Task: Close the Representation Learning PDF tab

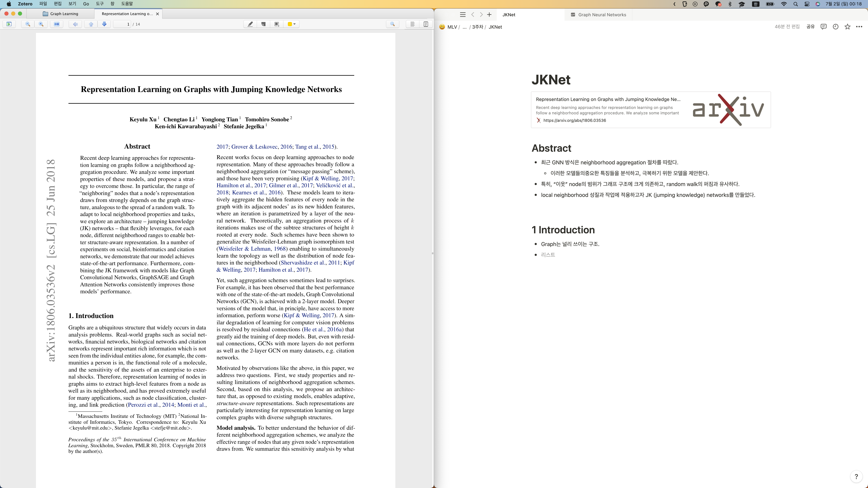Action: click(157, 14)
